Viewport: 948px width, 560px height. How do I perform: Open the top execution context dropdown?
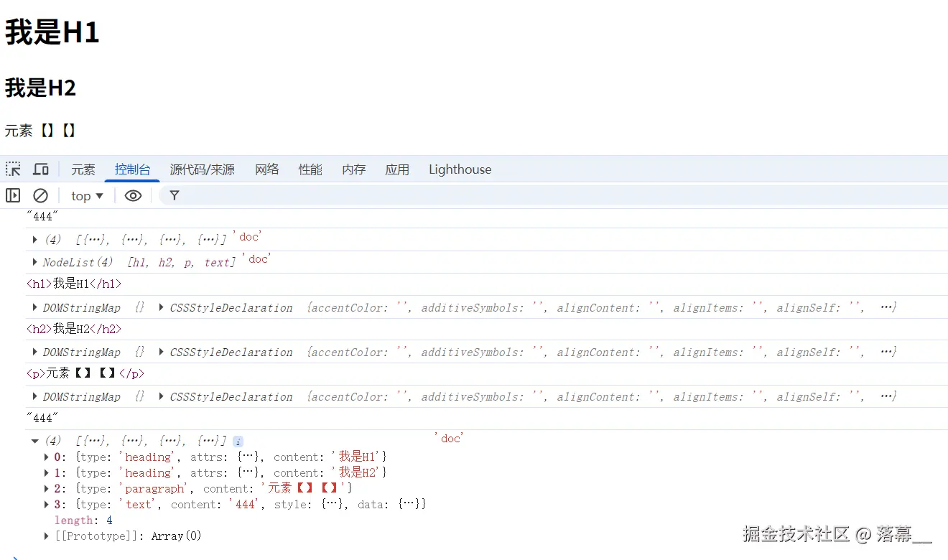click(86, 195)
